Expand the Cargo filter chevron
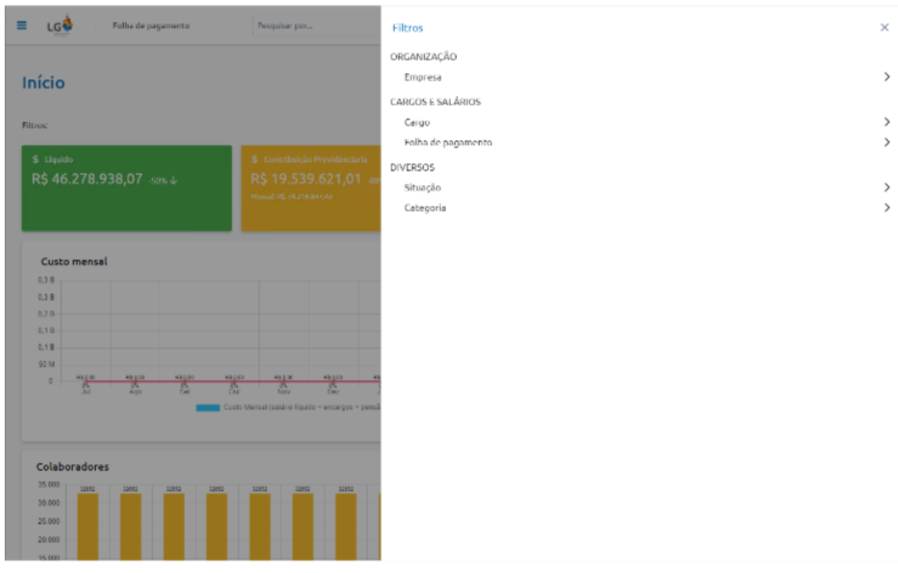This screenshot has width=898, height=573. (887, 122)
